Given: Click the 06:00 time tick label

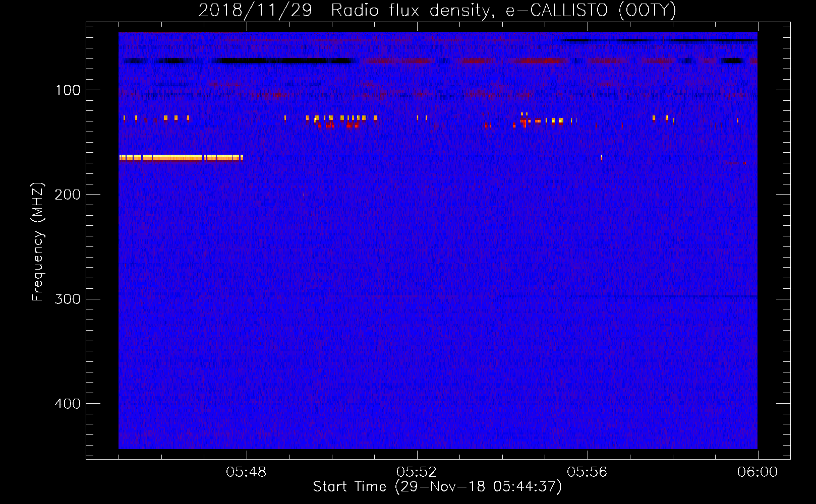Looking at the screenshot, I should coord(757,472).
